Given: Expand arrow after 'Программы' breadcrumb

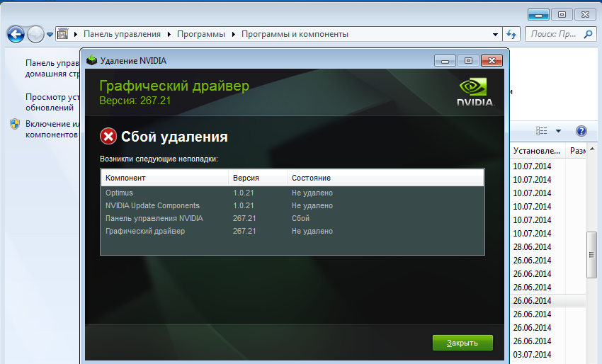Looking at the screenshot, I should point(234,34).
